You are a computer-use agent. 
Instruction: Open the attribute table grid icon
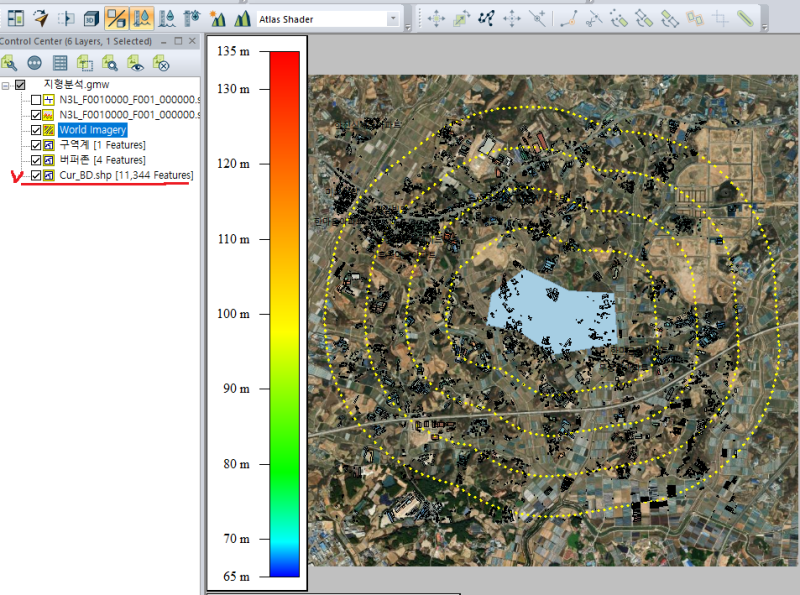[x=60, y=63]
